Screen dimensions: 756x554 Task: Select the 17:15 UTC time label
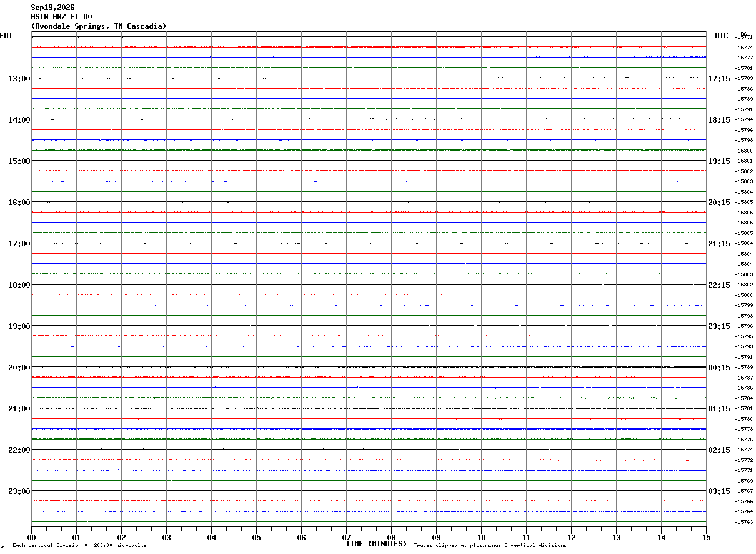(x=719, y=78)
